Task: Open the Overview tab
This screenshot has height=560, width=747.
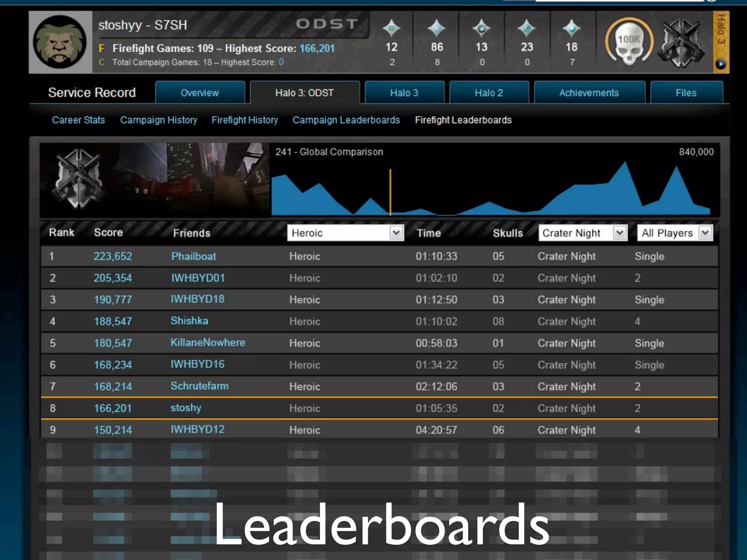Action: tap(200, 93)
